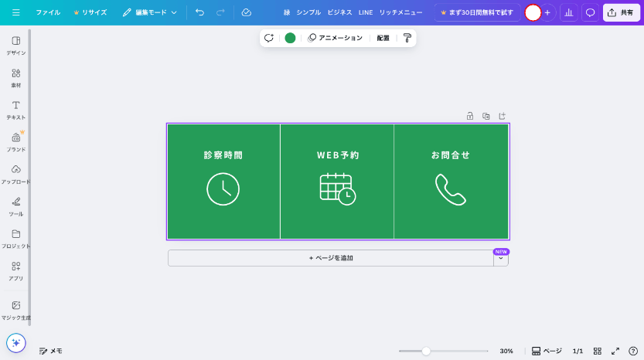Open the 素材 elements panel
The height and width of the screenshot is (360, 644).
(x=15, y=77)
